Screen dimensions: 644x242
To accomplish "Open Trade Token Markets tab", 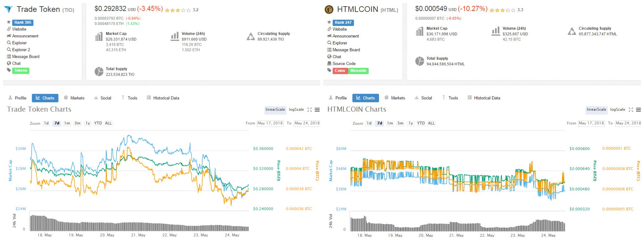I will (x=74, y=98).
